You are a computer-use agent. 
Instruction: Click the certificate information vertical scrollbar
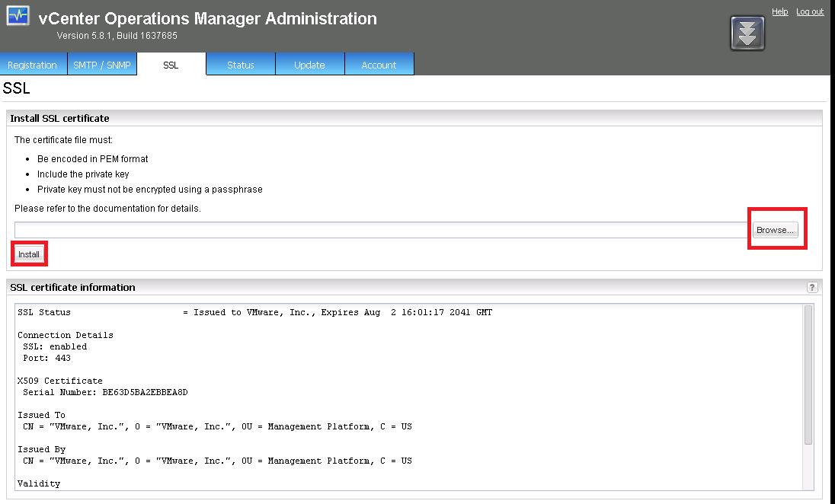click(808, 373)
